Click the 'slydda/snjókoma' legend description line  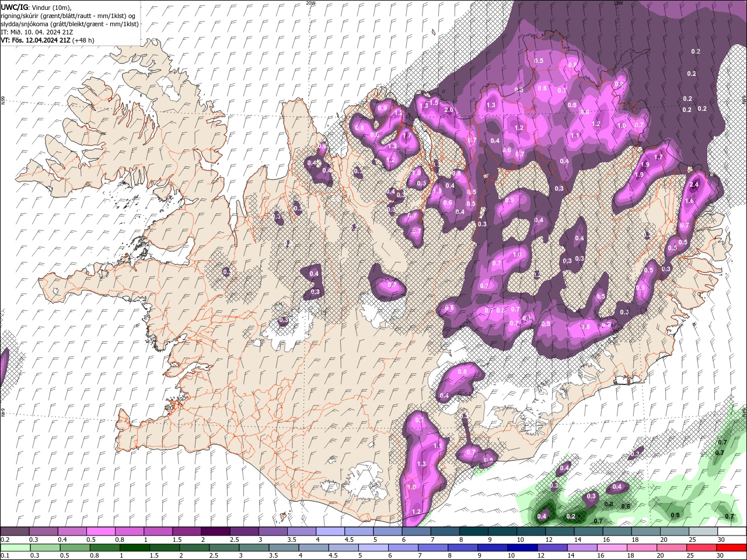pyautogui.click(x=69, y=24)
